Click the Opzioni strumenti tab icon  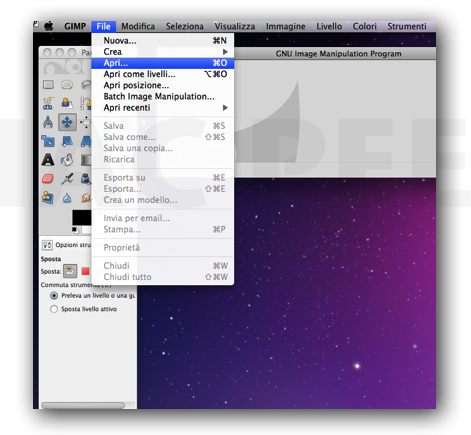pos(47,245)
